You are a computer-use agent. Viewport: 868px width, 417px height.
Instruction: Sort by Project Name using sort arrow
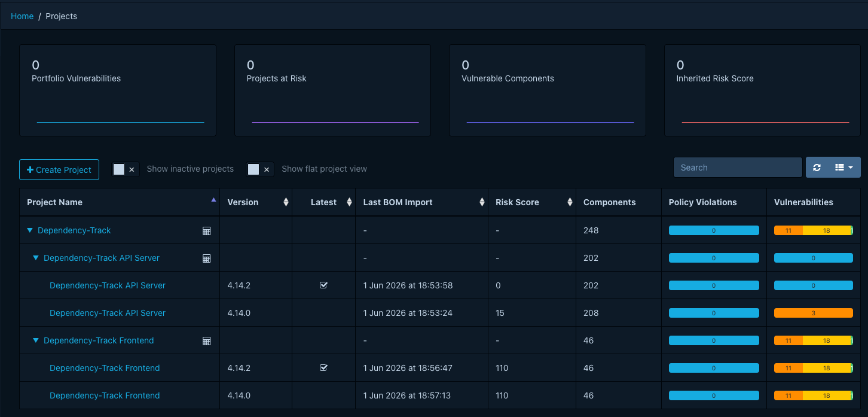(213, 200)
